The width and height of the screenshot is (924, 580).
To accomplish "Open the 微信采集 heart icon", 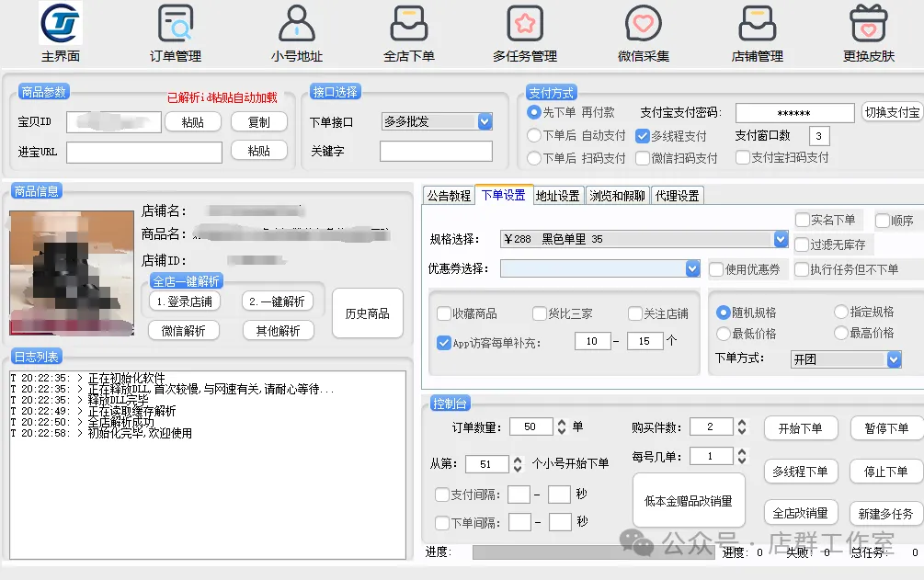I will (x=643, y=25).
